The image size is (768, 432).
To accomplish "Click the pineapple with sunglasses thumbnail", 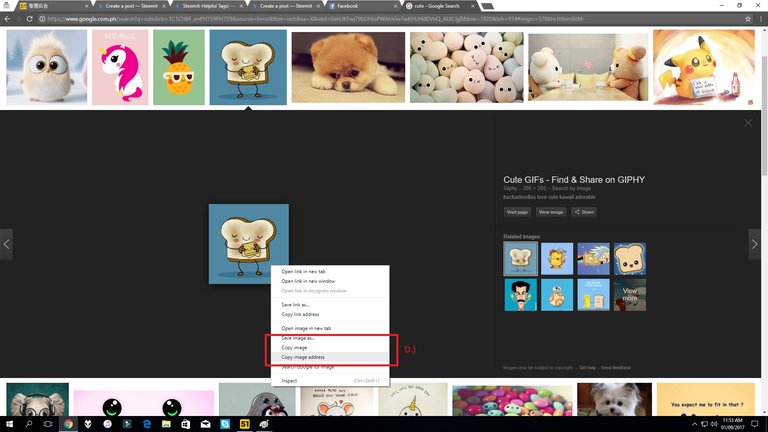I will 178,67.
